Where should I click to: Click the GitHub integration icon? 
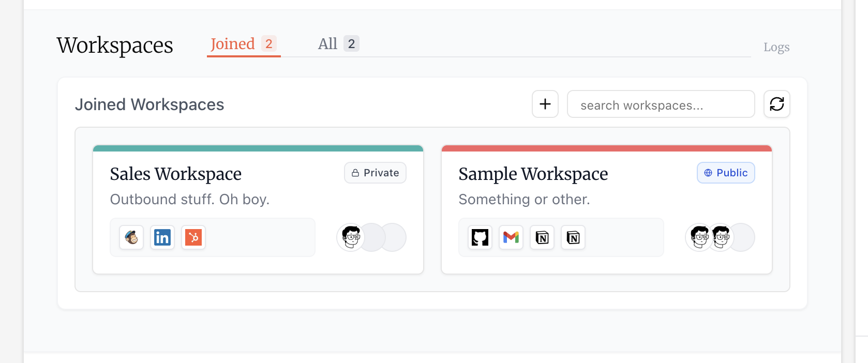pyautogui.click(x=480, y=238)
